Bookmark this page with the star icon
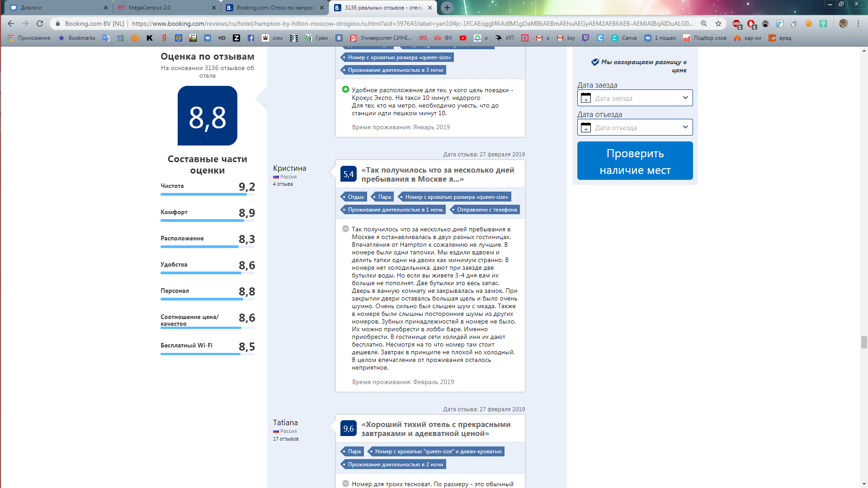868x488 pixels. coord(718,23)
